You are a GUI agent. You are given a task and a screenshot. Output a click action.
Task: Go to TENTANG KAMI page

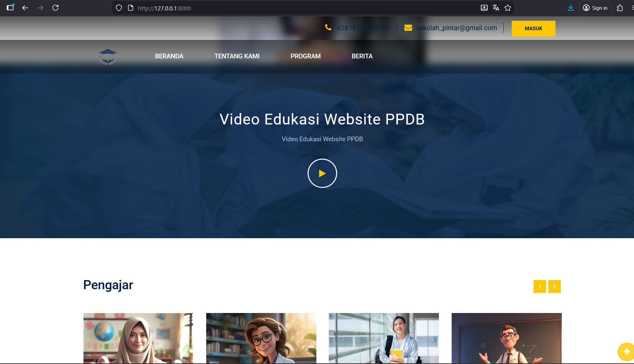point(237,56)
